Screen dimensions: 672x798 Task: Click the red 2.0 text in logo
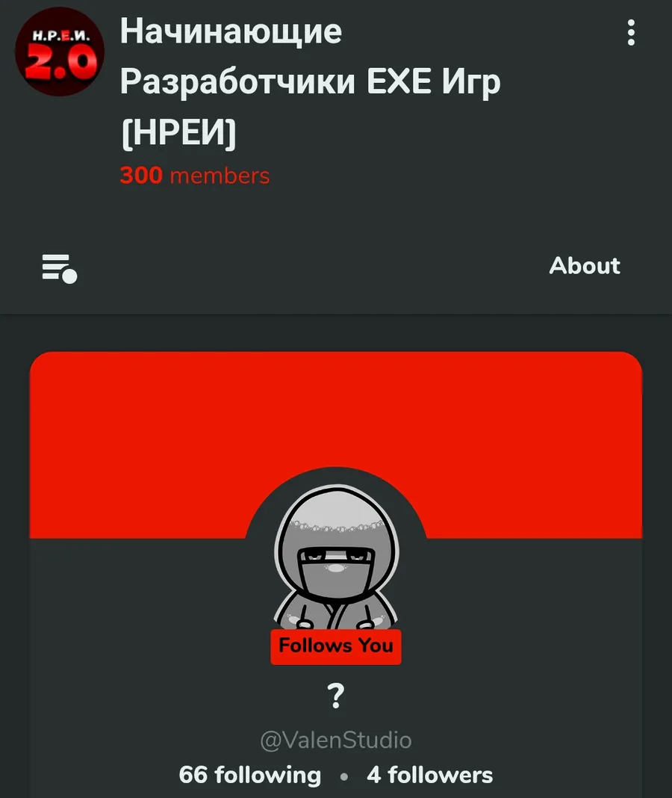point(61,61)
